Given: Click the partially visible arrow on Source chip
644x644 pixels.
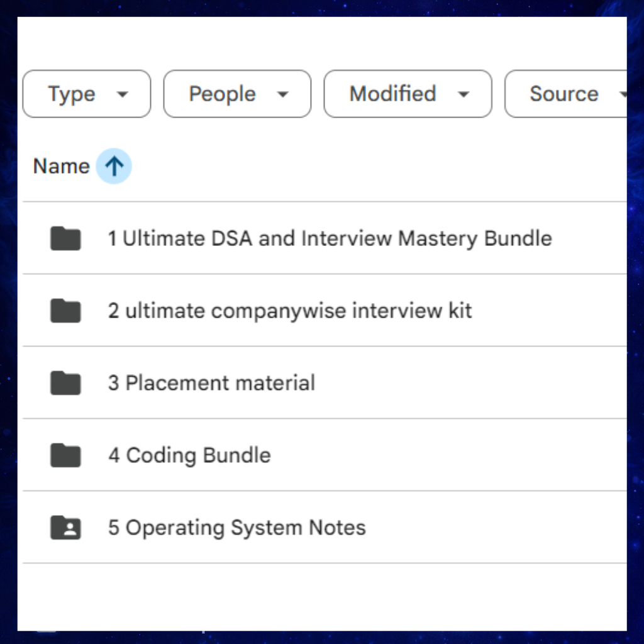Looking at the screenshot, I should [623, 95].
